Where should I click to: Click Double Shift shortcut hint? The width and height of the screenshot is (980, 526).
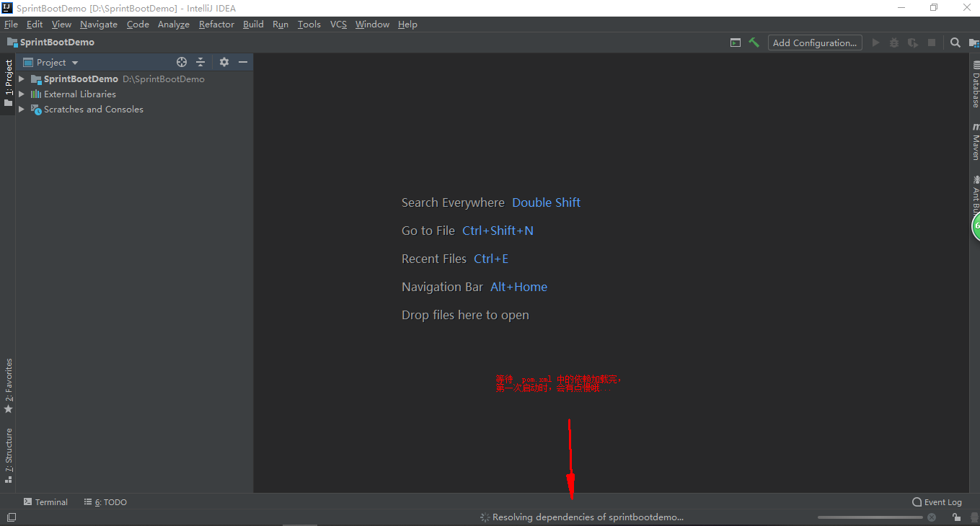click(546, 202)
